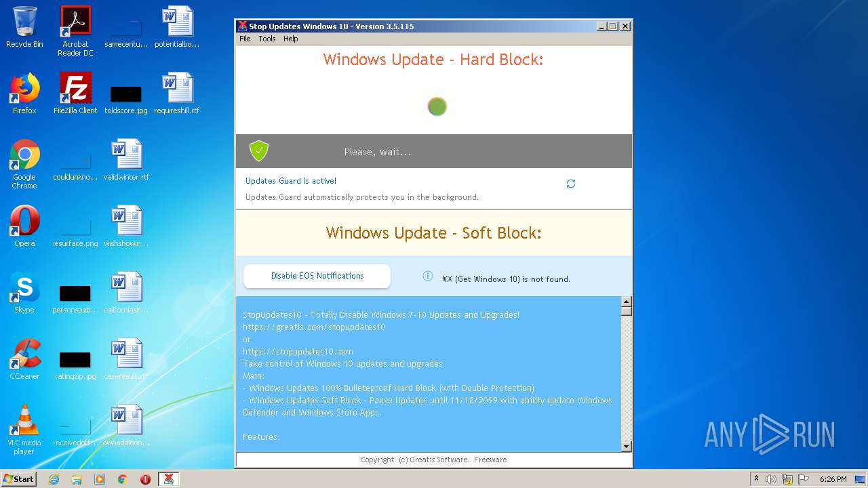The image size is (868, 488).
Task: Click the 'Windows Update - Soft Block:' heading
Action: pyautogui.click(x=433, y=232)
